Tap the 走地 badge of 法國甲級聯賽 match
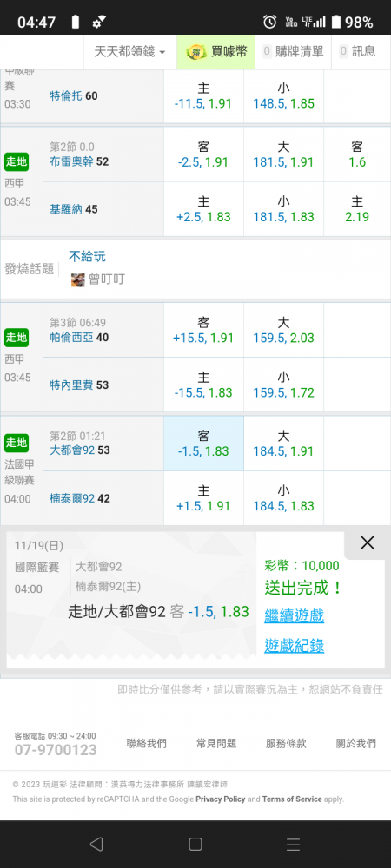 point(16,443)
